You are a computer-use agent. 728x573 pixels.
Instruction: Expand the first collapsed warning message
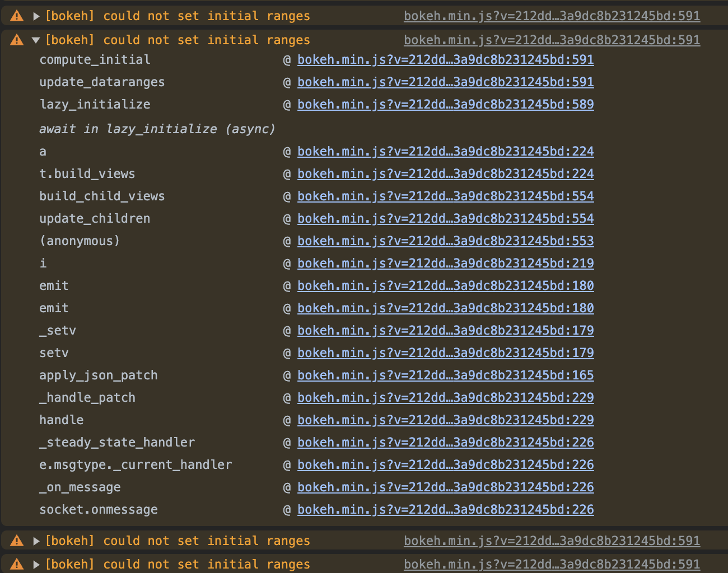36,16
